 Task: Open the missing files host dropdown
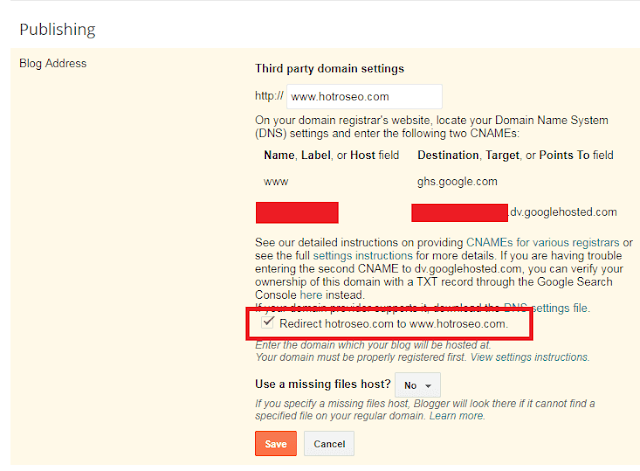click(418, 385)
